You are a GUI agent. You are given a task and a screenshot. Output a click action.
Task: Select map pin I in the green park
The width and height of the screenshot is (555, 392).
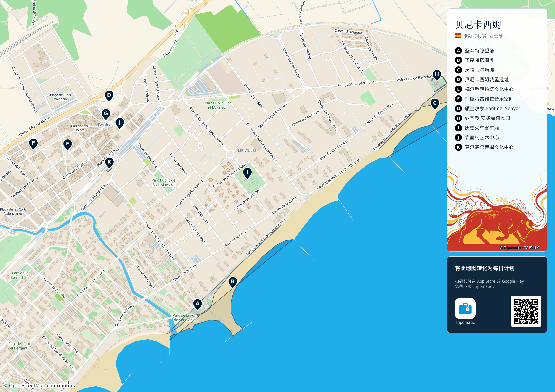(x=247, y=173)
